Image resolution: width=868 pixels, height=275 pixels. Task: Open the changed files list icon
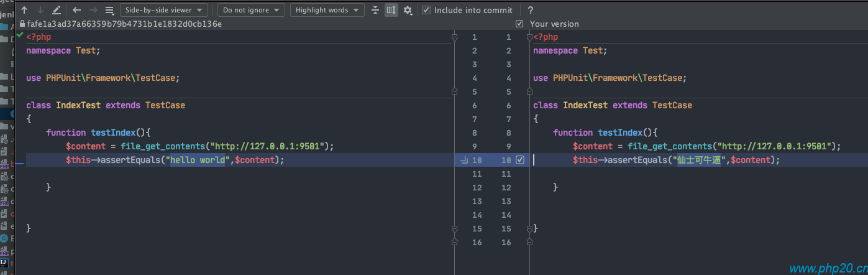109,10
